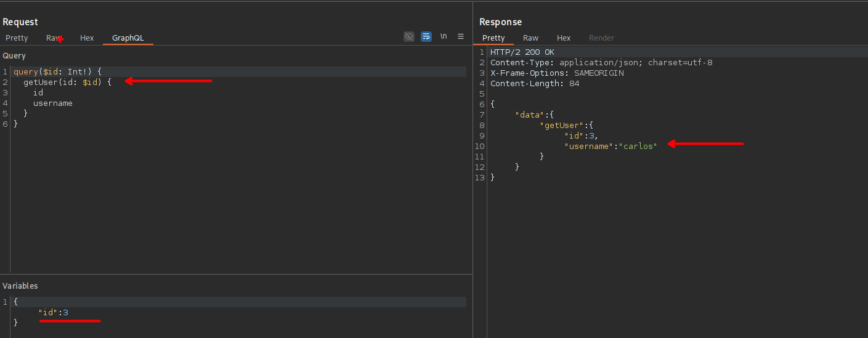
Task: Toggle the hidden-characters eye icon in Request
Action: 408,37
